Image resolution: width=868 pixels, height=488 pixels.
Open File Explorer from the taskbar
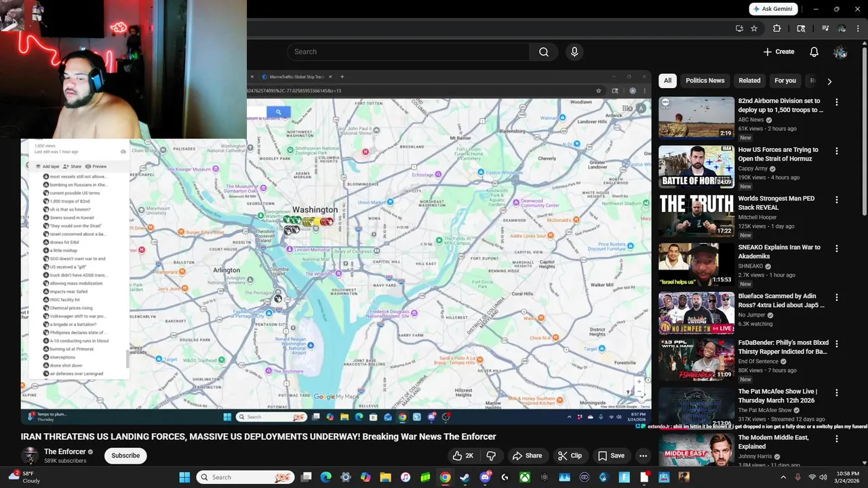click(x=385, y=477)
